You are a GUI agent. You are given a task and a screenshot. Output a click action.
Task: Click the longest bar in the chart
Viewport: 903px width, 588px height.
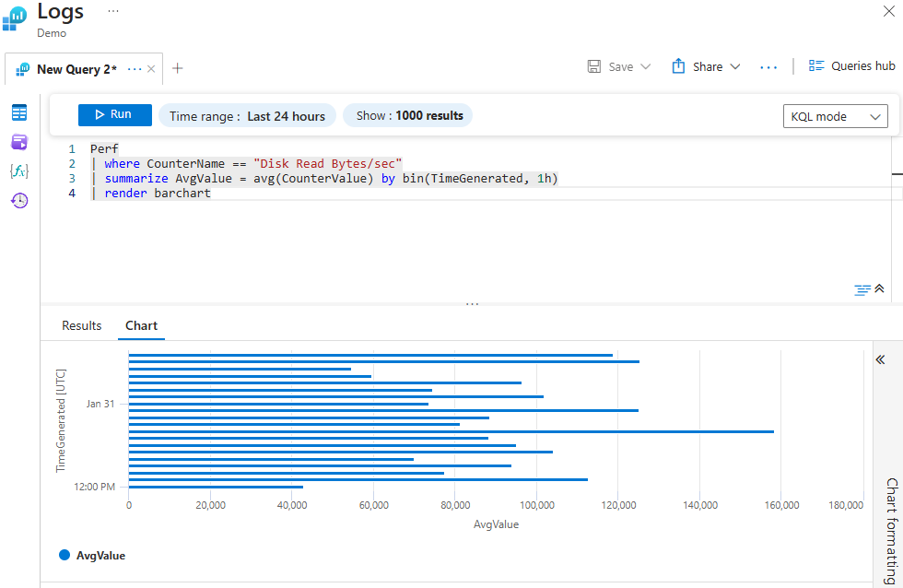click(x=451, y=431)
